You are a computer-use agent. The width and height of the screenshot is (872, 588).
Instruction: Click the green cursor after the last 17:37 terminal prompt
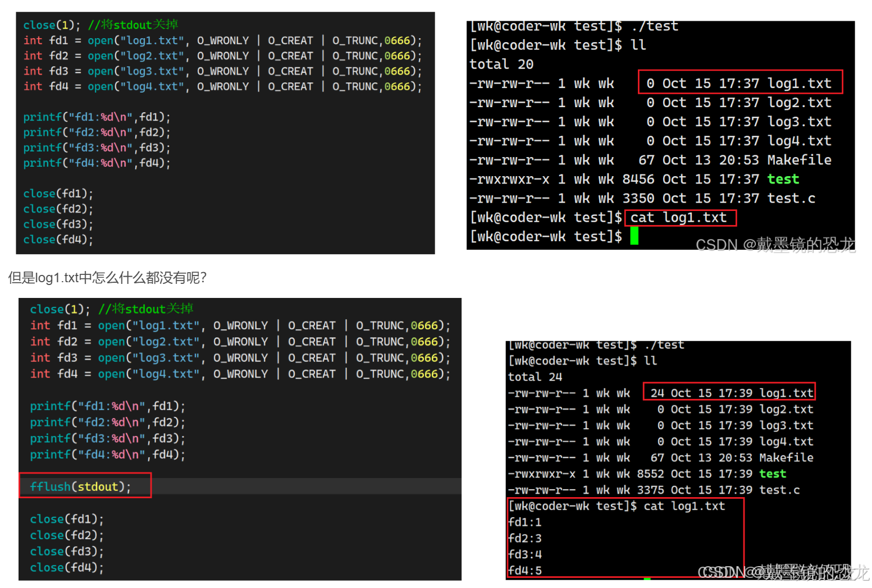coord(634,236)
